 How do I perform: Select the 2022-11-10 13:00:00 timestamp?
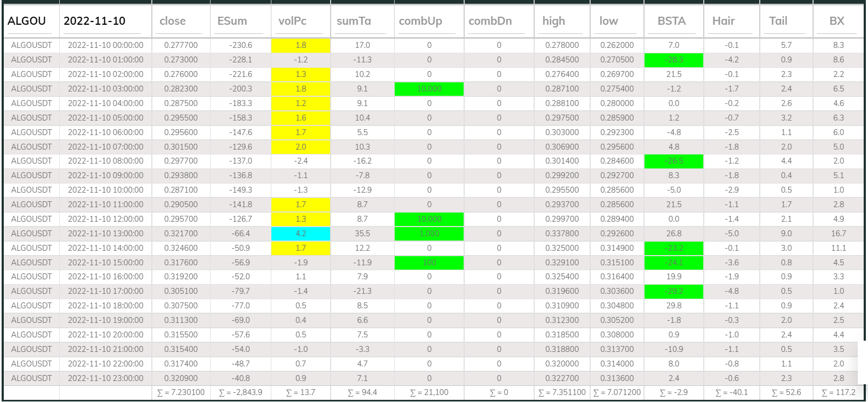pos(106,234)
